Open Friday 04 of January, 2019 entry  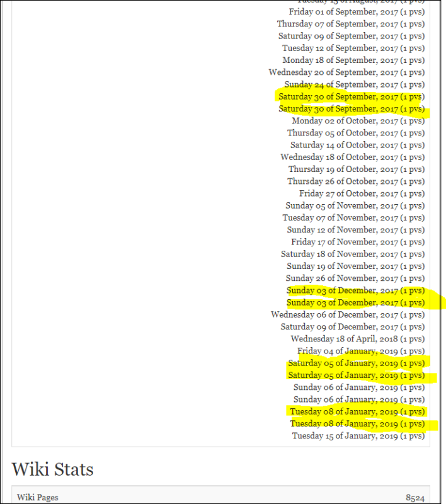pos(361,351)
